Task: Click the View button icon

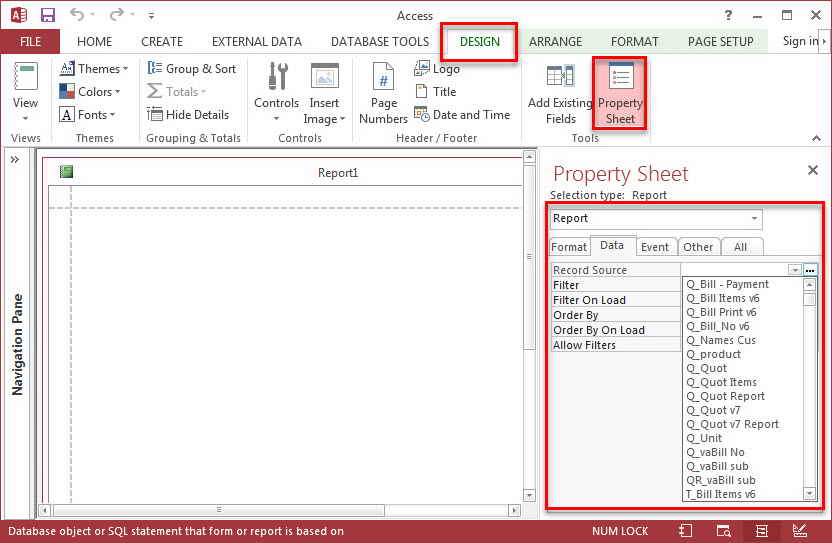Action: click(25, 77)
